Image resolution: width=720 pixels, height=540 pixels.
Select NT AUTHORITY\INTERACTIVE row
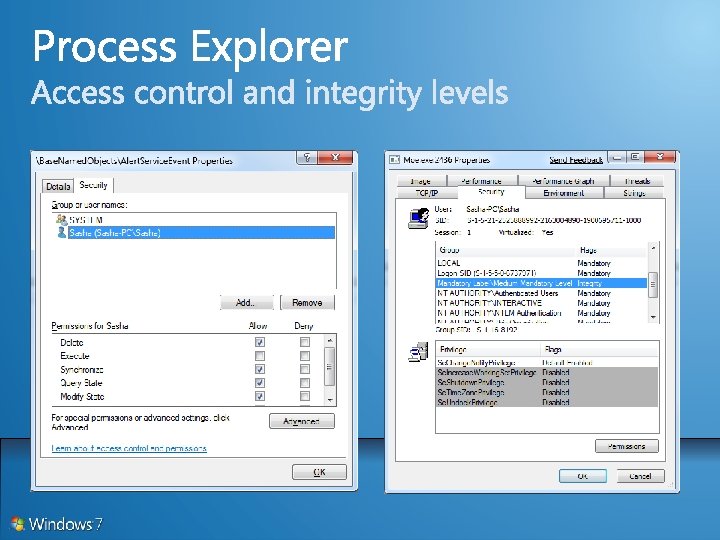point(541,303)
